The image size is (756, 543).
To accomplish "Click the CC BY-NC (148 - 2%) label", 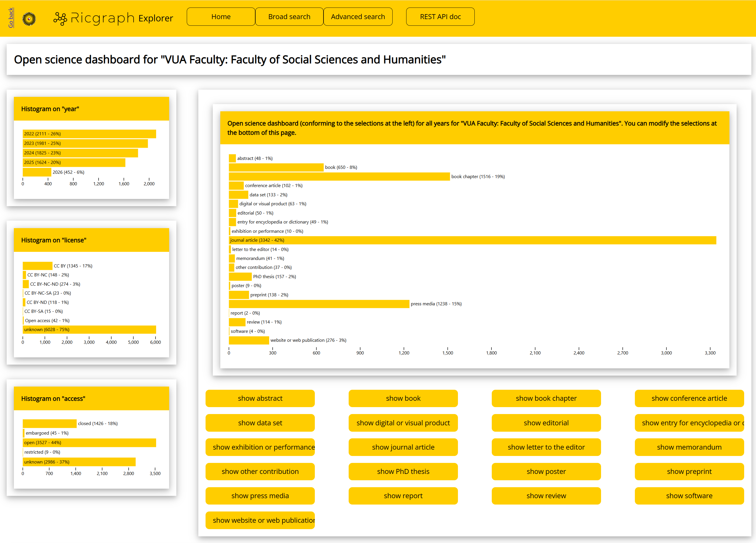I will 48,275.
